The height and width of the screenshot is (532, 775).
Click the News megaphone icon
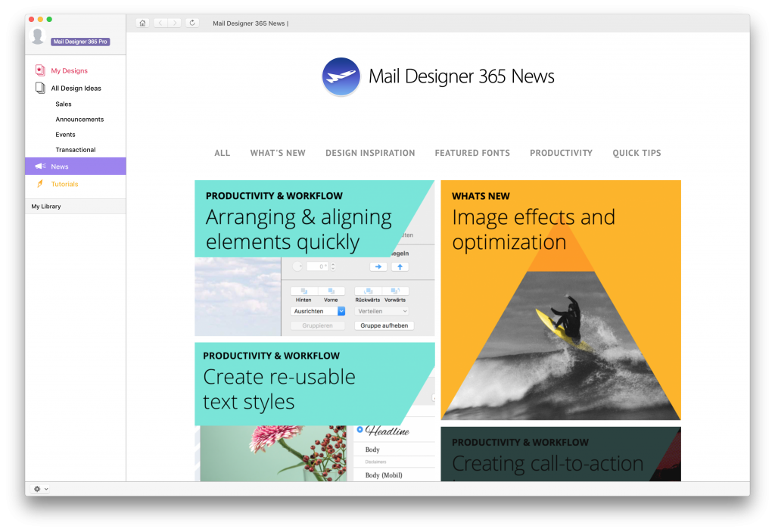[x=40, y=166]
